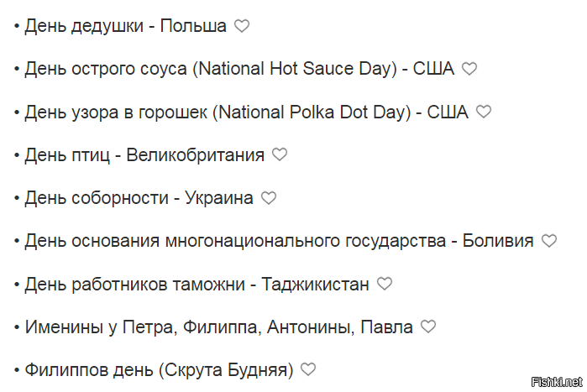Like Филиппов день (Скрута Будняя)
The image size is (587, 392).
[x=308, y=370]
